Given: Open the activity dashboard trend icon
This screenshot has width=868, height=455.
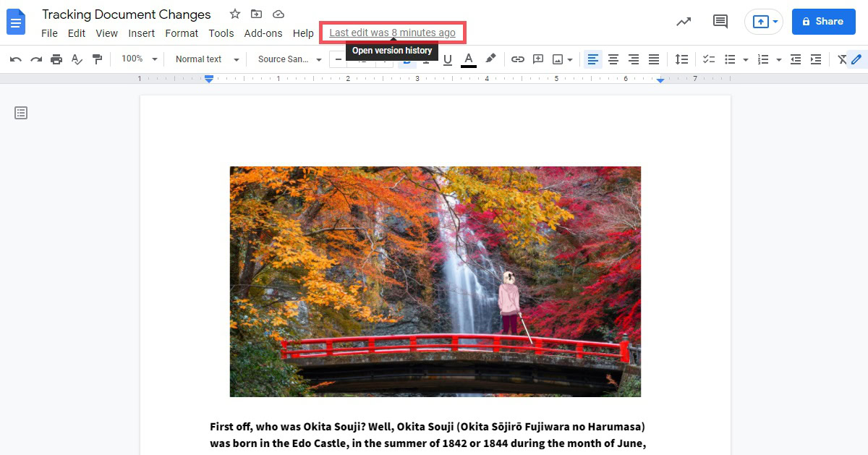Looking at the screenshot, I should (684, 22).
